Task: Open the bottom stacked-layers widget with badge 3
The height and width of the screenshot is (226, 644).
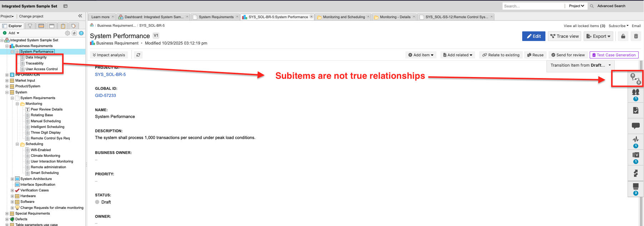Action: (x=635, y=189)
